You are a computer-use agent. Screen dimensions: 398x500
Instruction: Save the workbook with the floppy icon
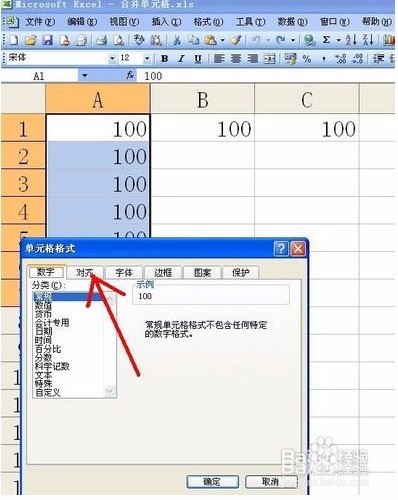[47, 40]
